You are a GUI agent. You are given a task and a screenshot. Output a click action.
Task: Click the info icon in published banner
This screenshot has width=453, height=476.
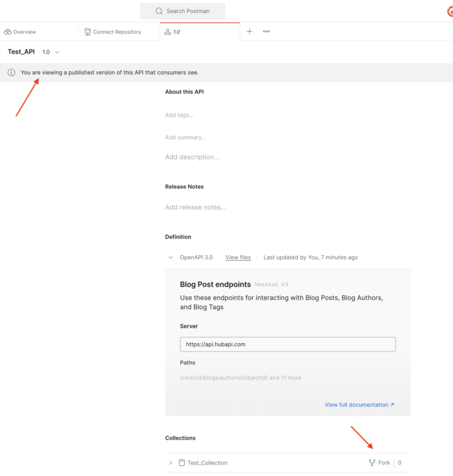11,73
